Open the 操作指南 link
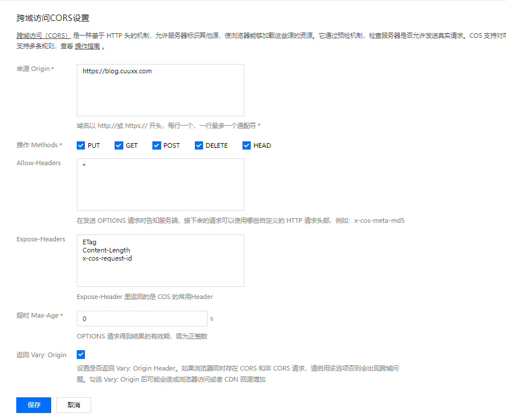This screenshot has width=506, height=420. click(x=87, y=47)
